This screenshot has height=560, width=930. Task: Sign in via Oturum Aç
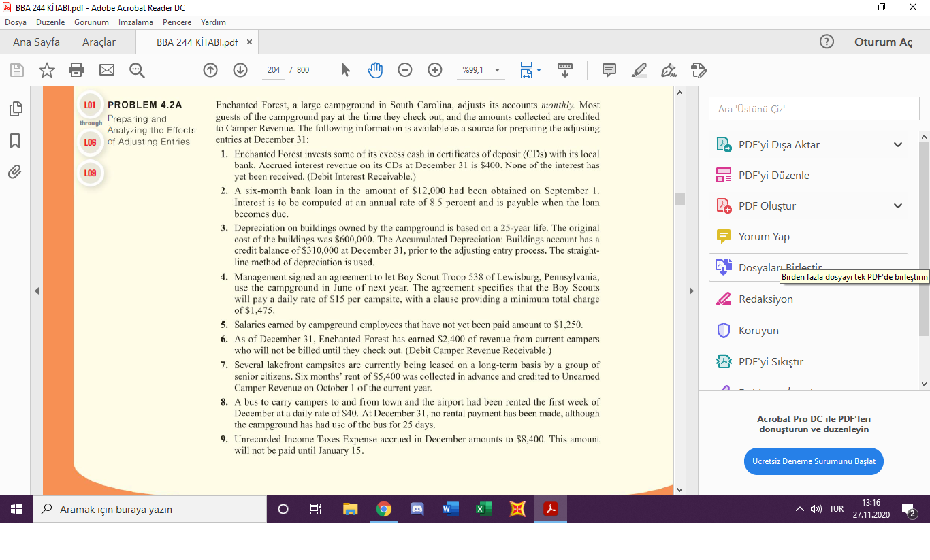coord(882,42)
